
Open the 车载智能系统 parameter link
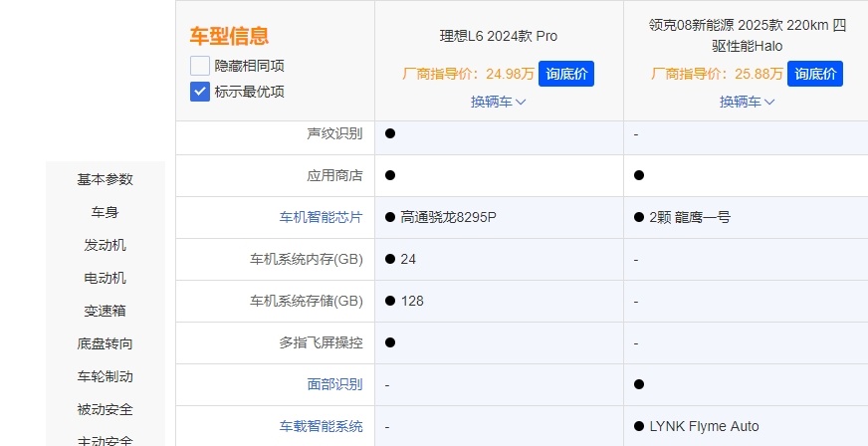(322, 426)
